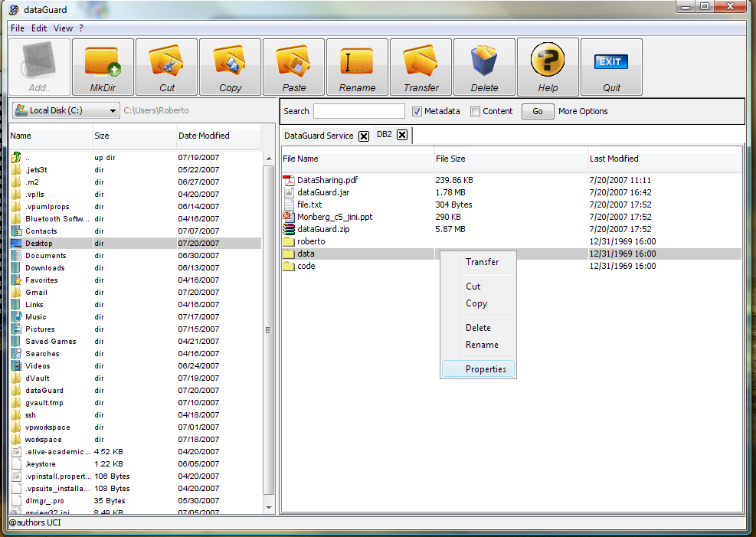Uncheck the Metadata checkbox

pyautogui.click(x=417, y=111)
